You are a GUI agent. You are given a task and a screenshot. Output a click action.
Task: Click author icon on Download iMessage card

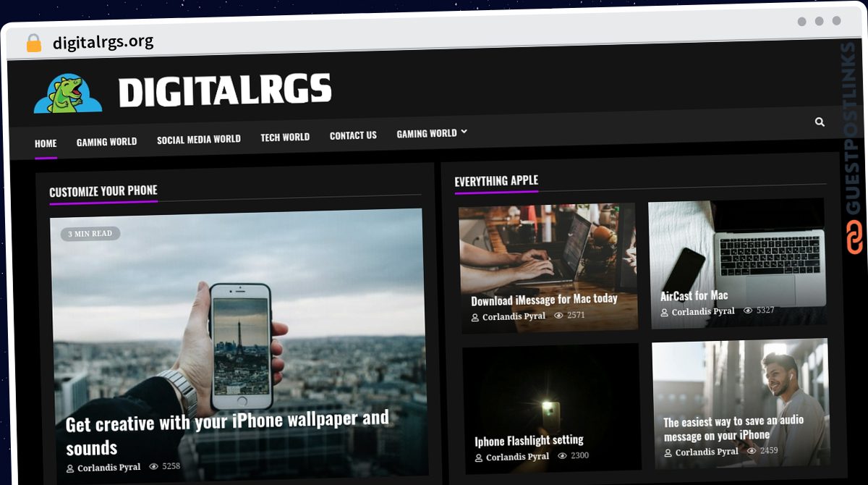click(475, 318)
